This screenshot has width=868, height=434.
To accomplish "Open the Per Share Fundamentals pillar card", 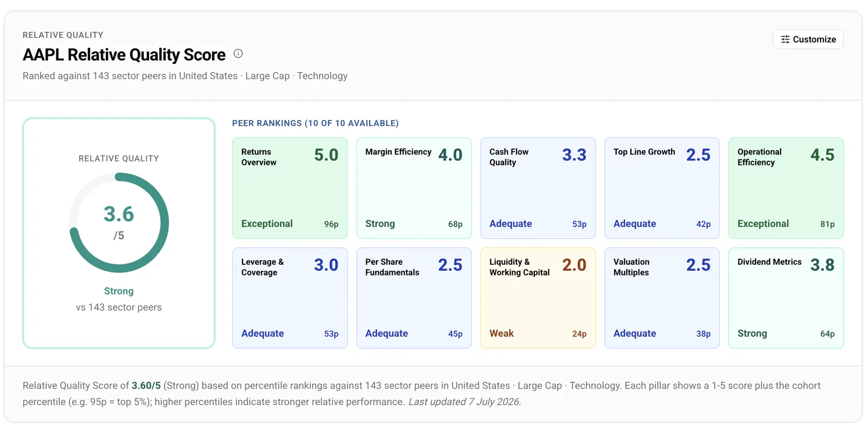I will click(414, 298).
